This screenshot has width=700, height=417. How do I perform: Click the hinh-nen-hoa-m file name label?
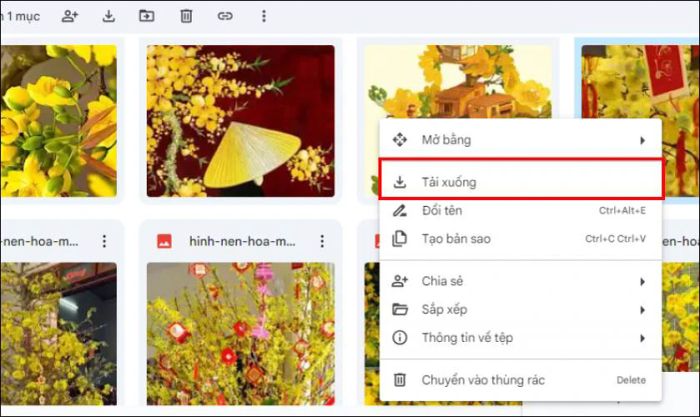coord(242,241)
